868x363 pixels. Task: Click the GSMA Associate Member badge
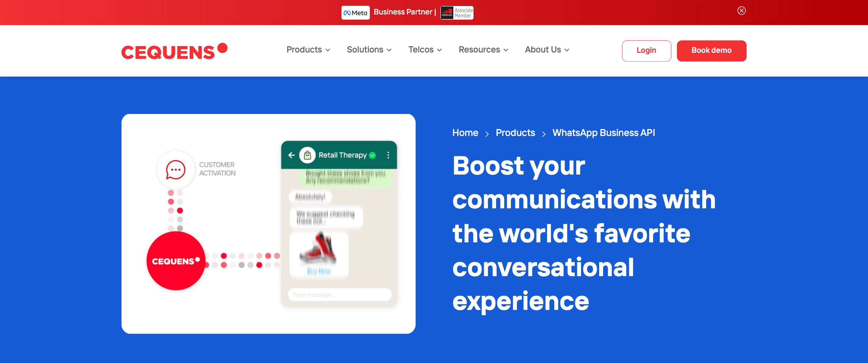click(x=457, y=13)
